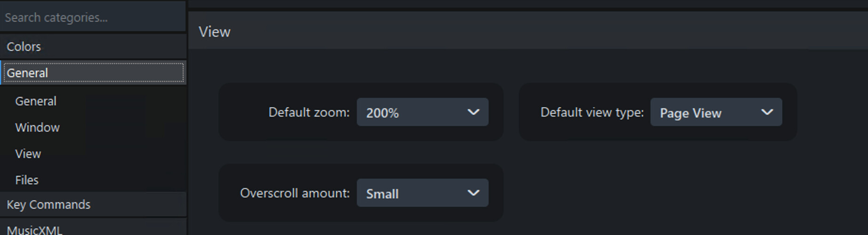Screen dimensions: 868x235
Task: Click the View section header
Action: [215, 31]
